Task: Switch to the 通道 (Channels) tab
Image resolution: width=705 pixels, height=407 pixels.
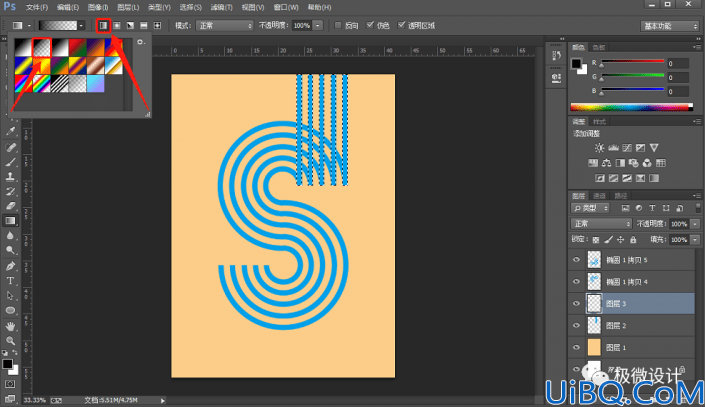Action: click(x=599, y=196)
